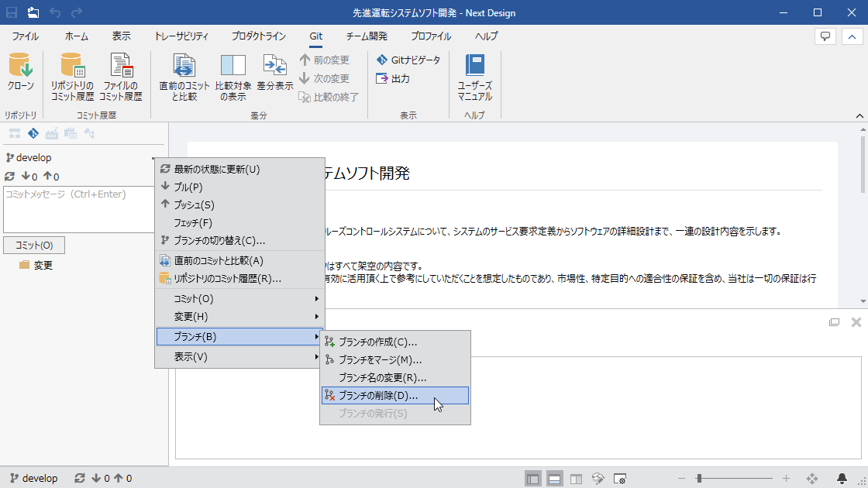Toggle the bottom pane layout button
Screen dimensions: 868x488
coord(555,479)
